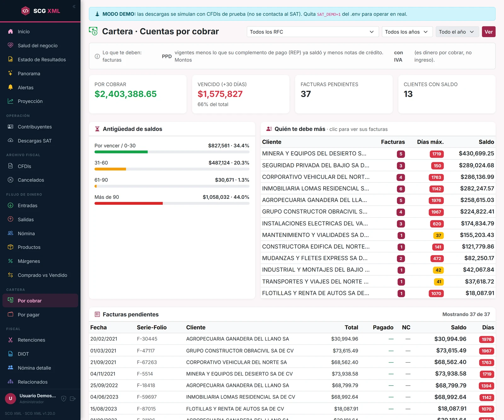The image size is (504, 420).
Task: Click the Días máx. column header
Action: [430, 142]
